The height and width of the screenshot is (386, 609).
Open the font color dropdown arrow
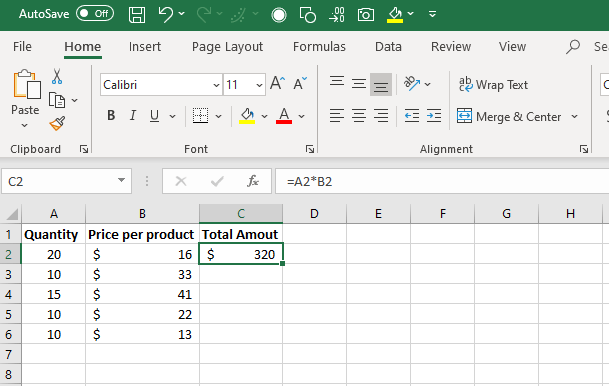pyautogui.click(x=302, y=116)
